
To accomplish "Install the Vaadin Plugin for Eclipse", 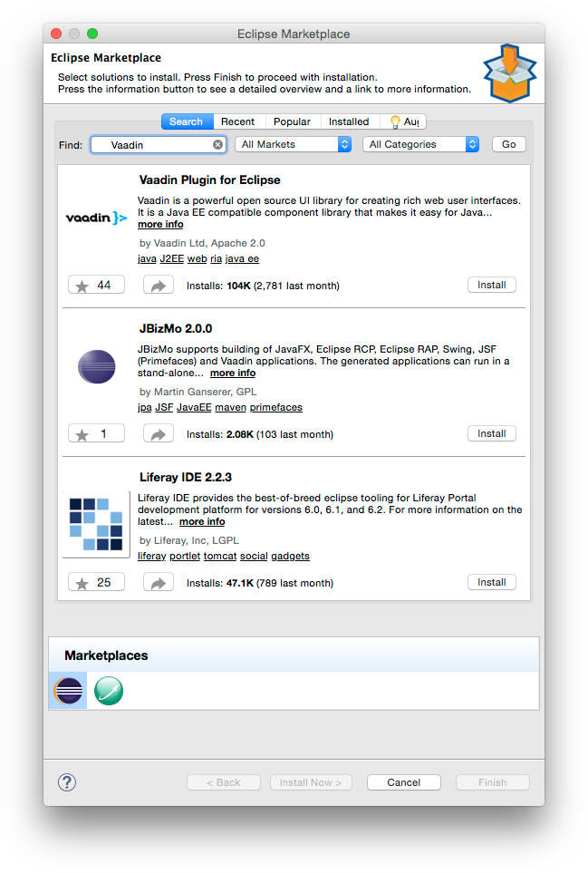I will (491, 285).
